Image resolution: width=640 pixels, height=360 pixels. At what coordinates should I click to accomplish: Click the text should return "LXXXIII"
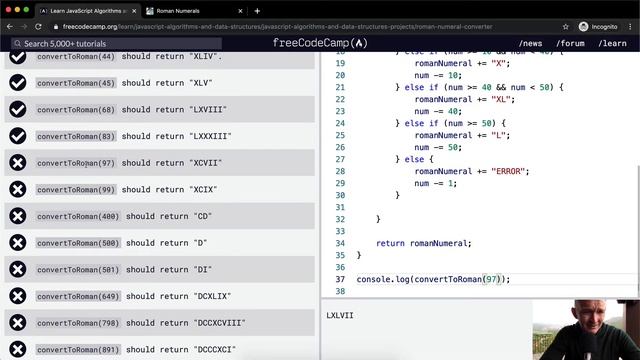(176, 136)
